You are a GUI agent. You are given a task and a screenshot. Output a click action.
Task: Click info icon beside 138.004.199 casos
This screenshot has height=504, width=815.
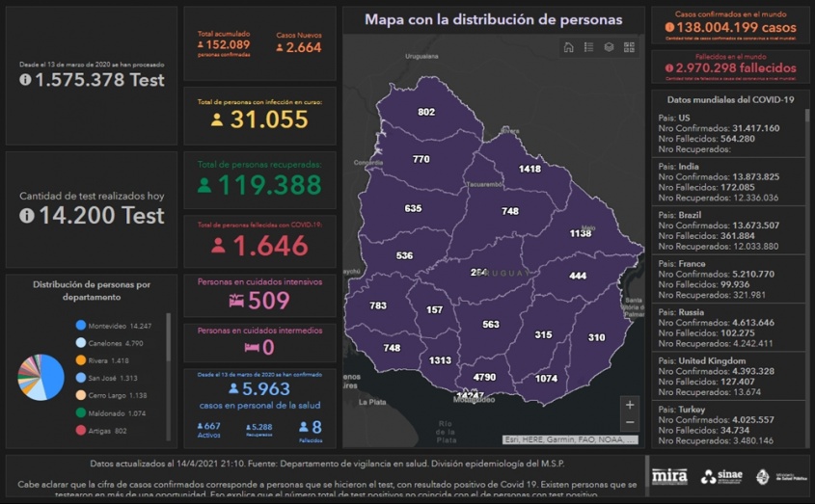tap(669, 28)
